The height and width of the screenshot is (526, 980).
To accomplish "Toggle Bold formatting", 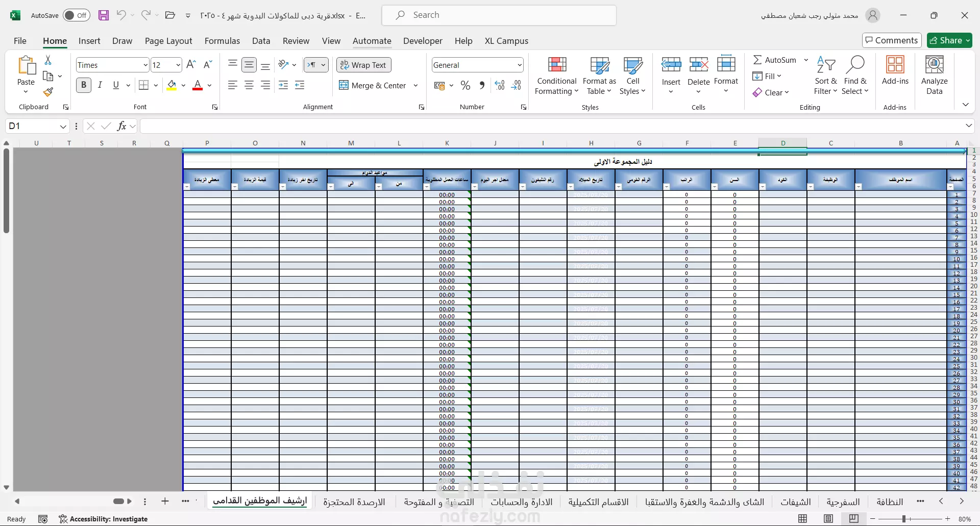I will (x=84, y=85).
